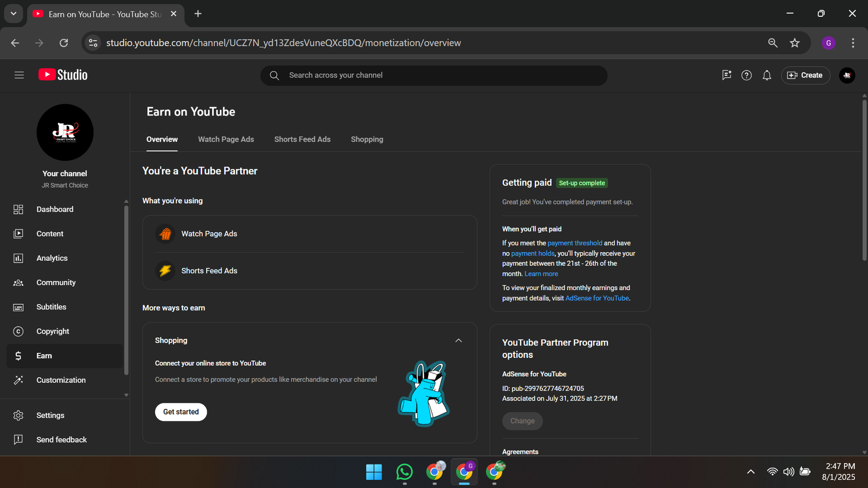Click the search magnifier icon in Studio
This screenshot has width=868, height=488.
tap(275, 75)
